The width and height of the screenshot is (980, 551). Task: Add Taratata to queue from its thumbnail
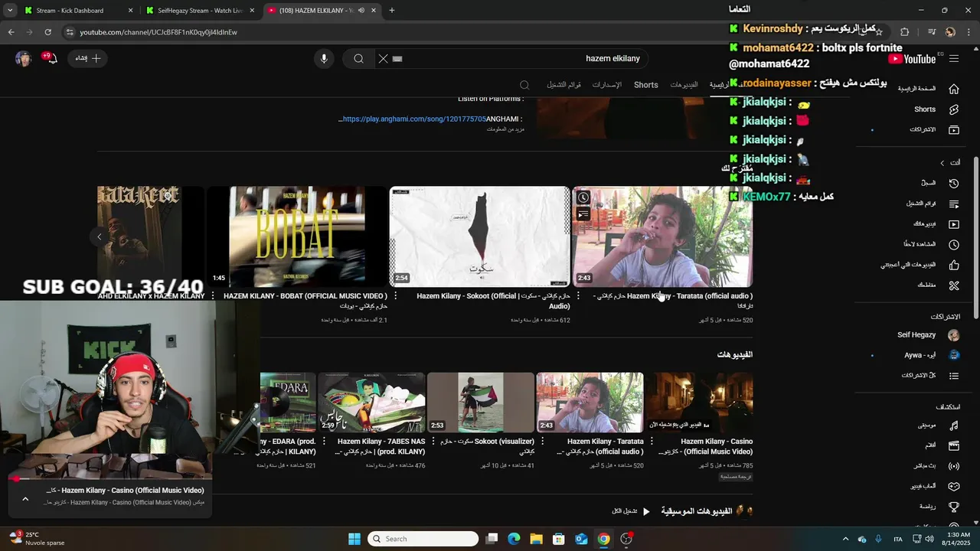click(583, 215)
